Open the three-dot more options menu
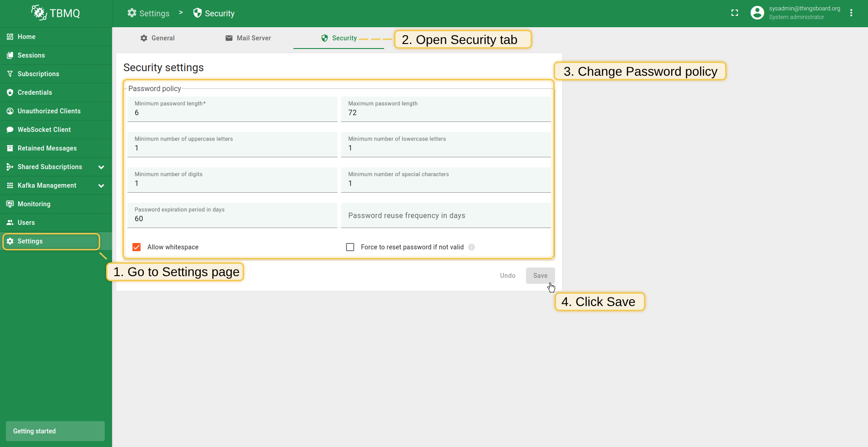The image size is (868, 447). click(851, 13)
